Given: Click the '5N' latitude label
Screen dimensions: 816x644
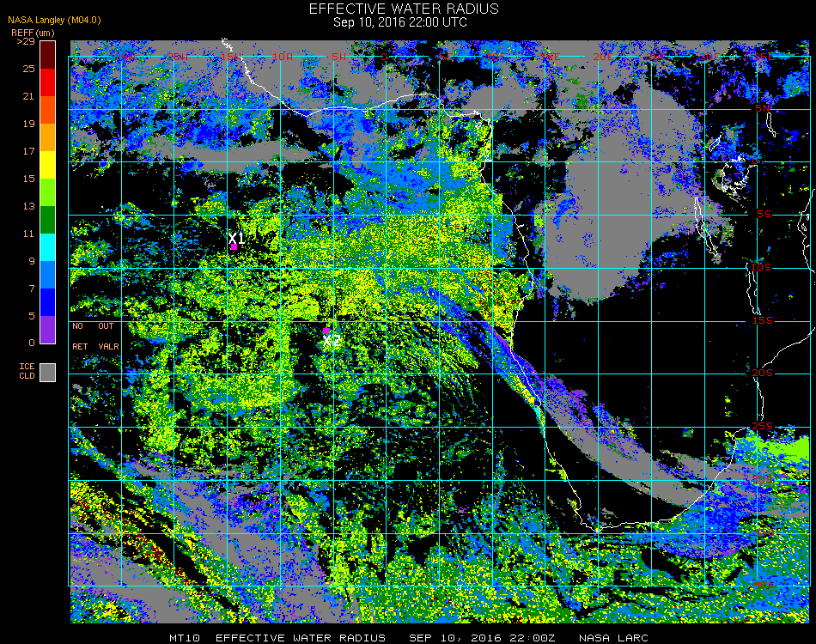Looking at the screenshot, I should [x=763, y=108].
